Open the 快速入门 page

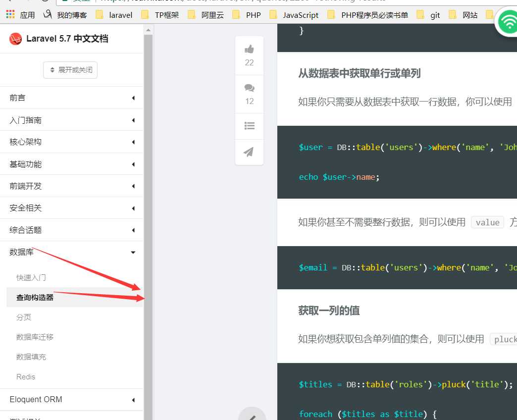[31, 277]
